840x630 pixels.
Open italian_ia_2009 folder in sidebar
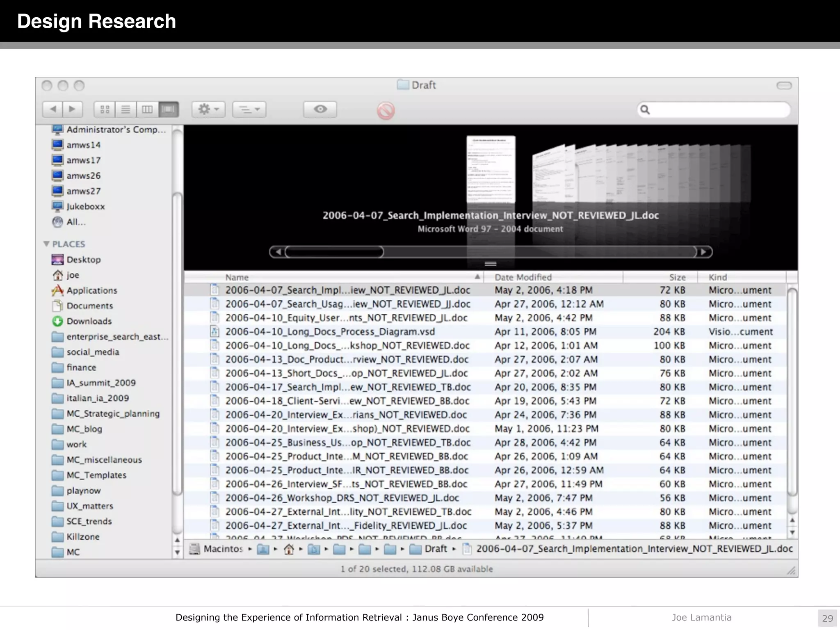click(91, 398)
